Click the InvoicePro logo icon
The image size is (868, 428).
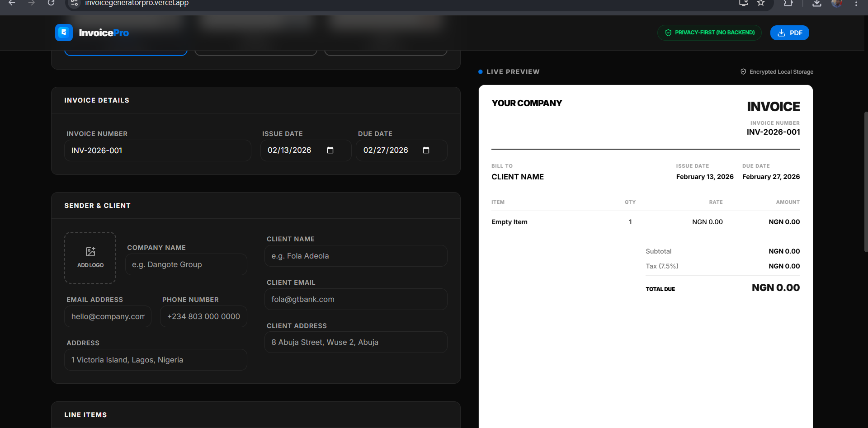coord(64,33)
